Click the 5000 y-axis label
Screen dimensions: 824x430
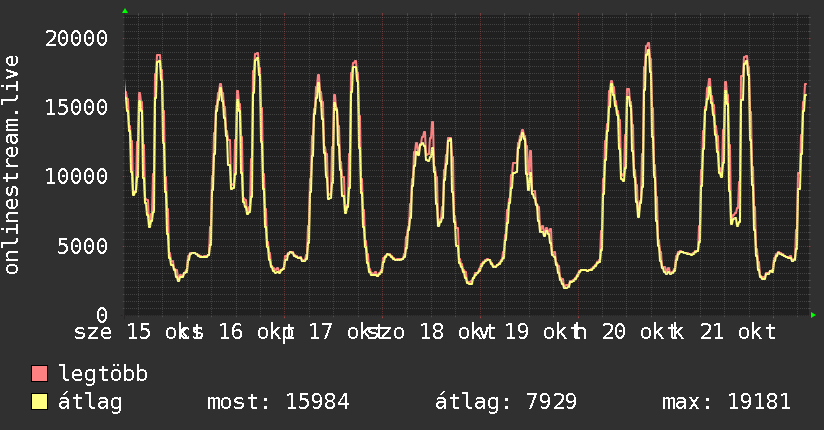pos(83,245)
